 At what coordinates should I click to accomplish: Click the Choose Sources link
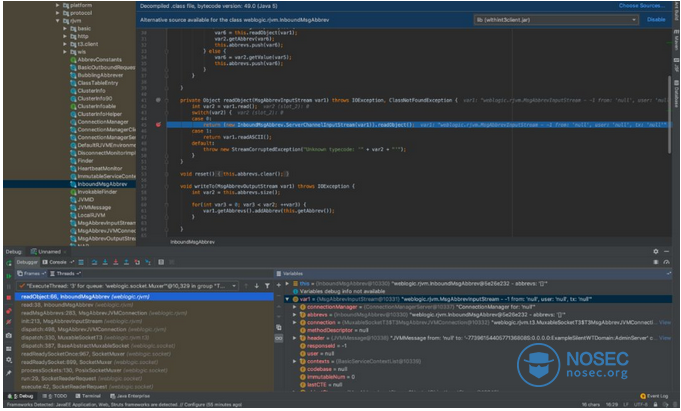click(x=642, y=6)
